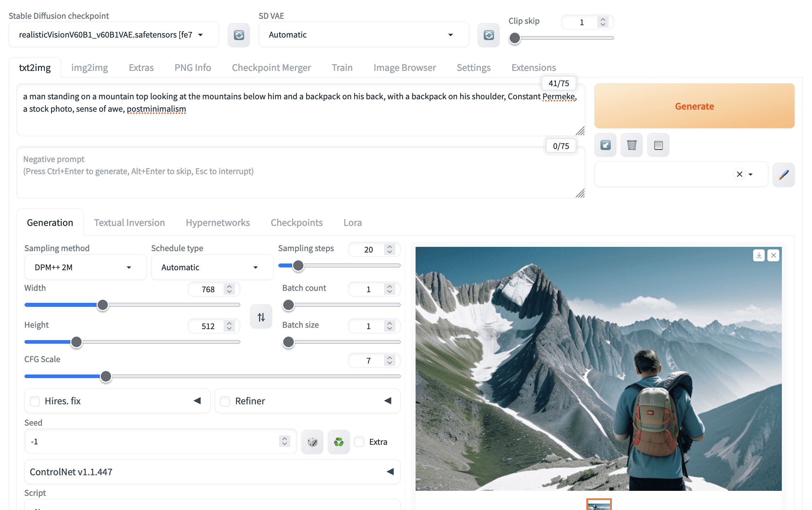Viewport: 812px width, 510px height.
Task: Click the Height slider handle
Action: [x=76, y=342]
